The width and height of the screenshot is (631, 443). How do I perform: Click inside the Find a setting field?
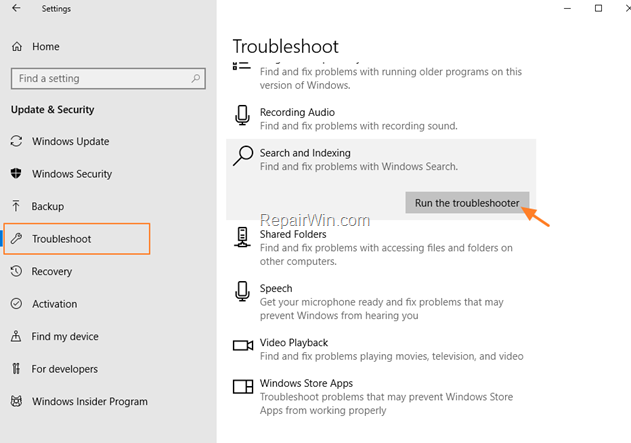(108, 78)
